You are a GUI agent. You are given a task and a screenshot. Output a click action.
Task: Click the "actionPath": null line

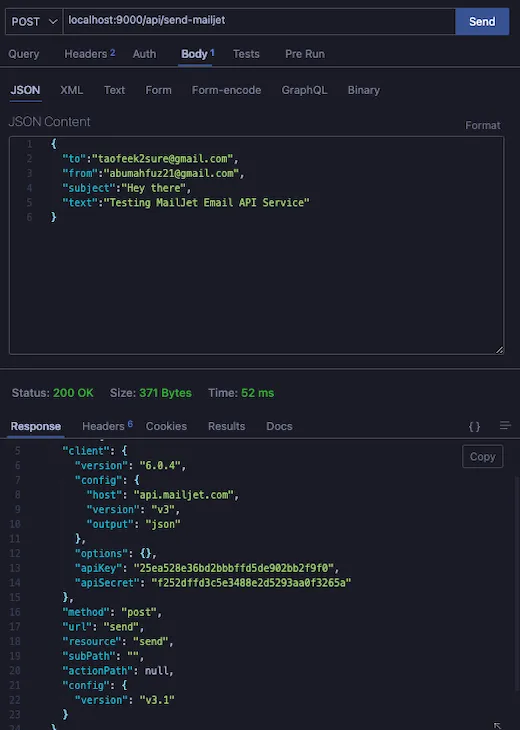click(118, 670)
